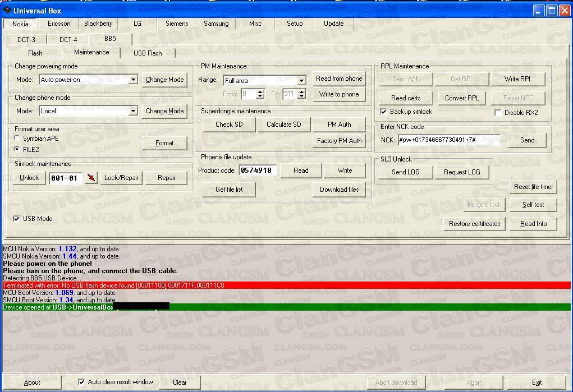Click the Self test button

point(533,205)
